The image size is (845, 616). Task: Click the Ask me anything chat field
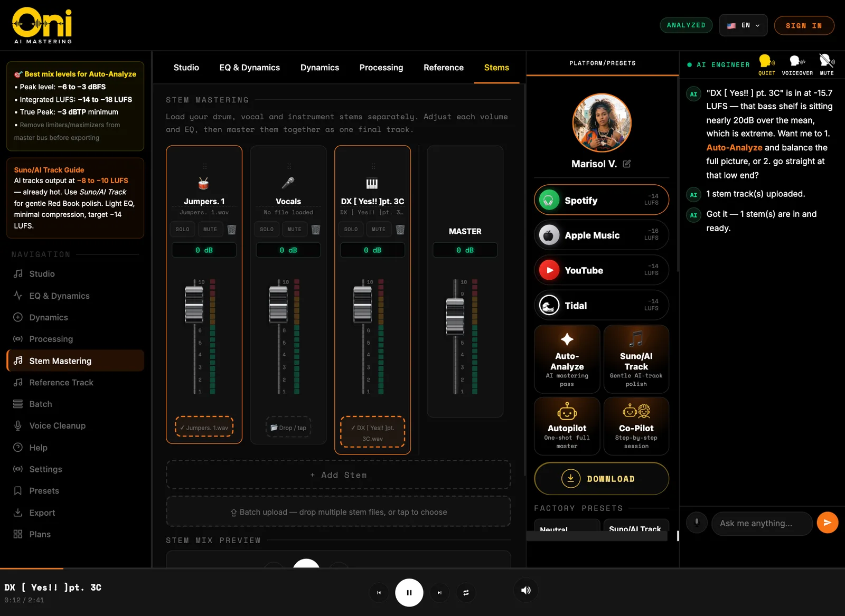[762, 523]
